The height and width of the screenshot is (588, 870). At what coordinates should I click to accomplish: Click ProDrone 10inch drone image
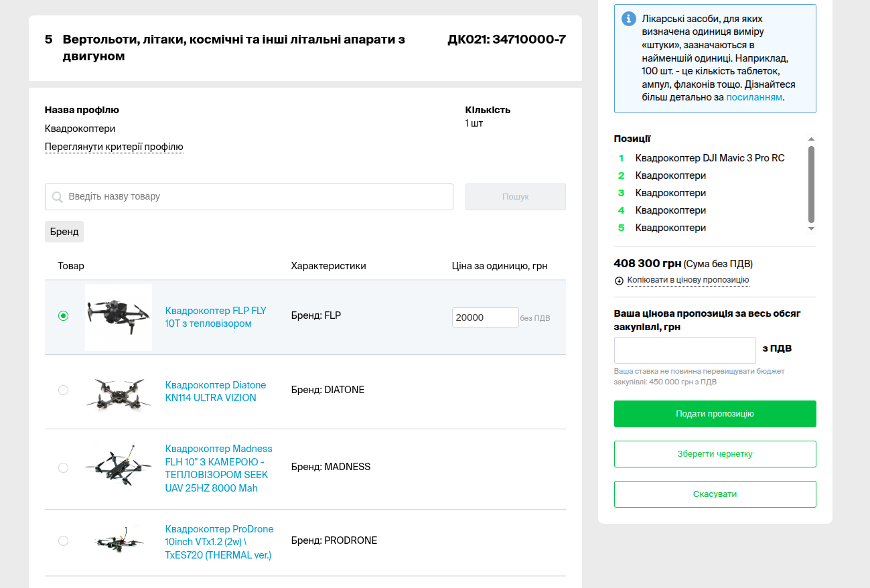(119, 540)
